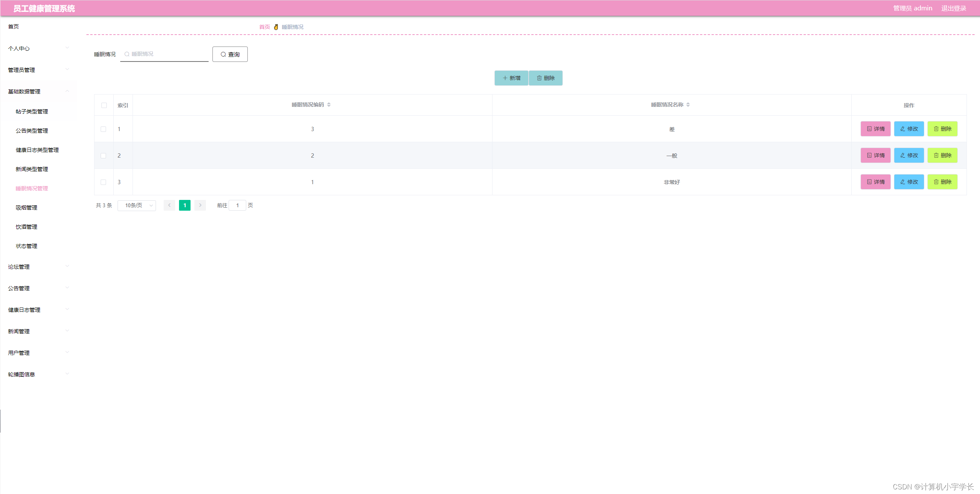Open 详情 details for row 差
Image resolution: width=980 pixels, height=494 pixels.
[875, 129]
